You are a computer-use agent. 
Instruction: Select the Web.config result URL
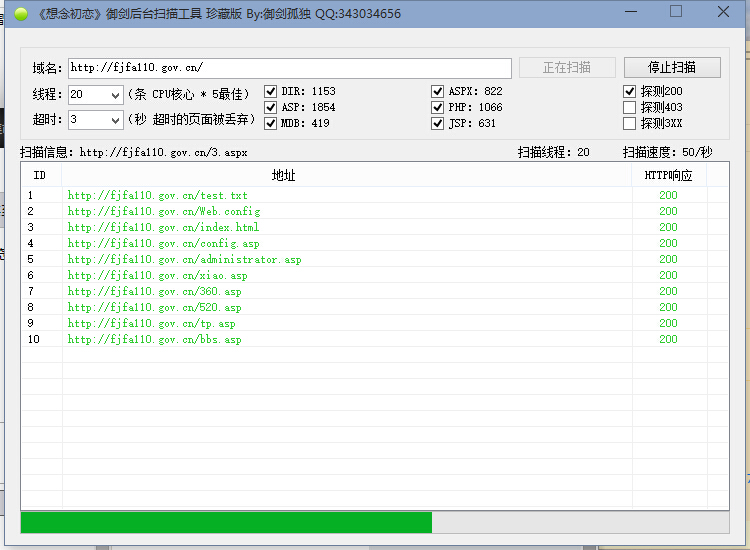click(x=164, y=211)
